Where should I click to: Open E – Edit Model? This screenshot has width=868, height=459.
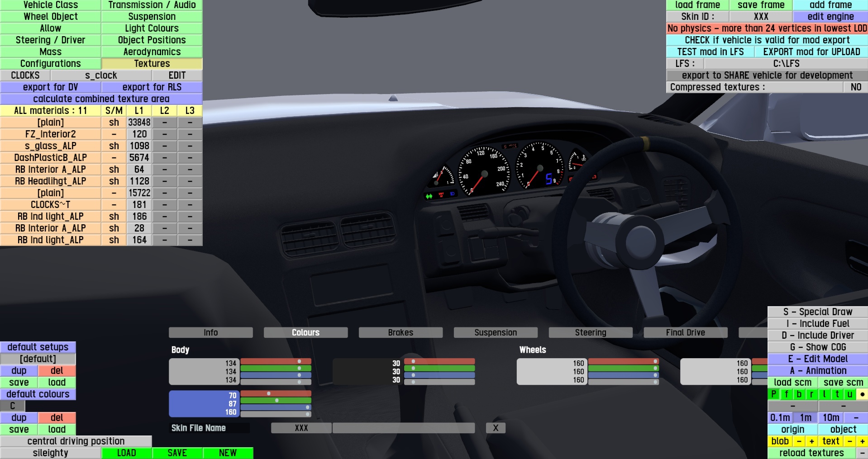point(818,359)
